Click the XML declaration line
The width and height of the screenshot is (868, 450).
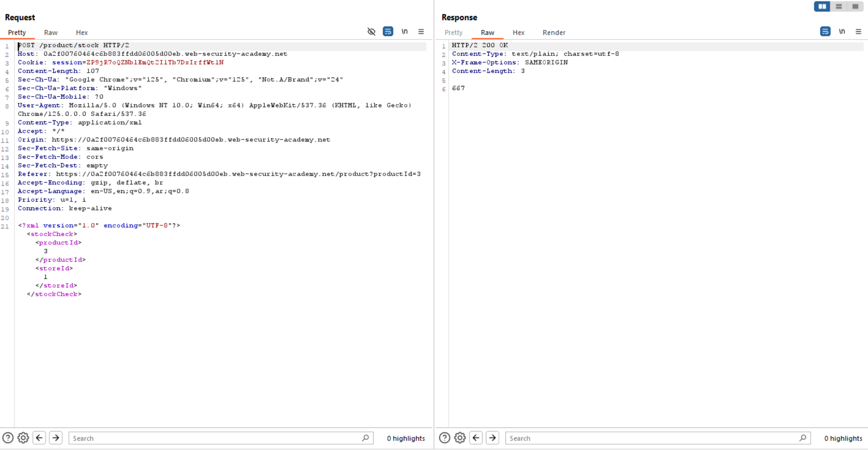(x=99, y=226)
